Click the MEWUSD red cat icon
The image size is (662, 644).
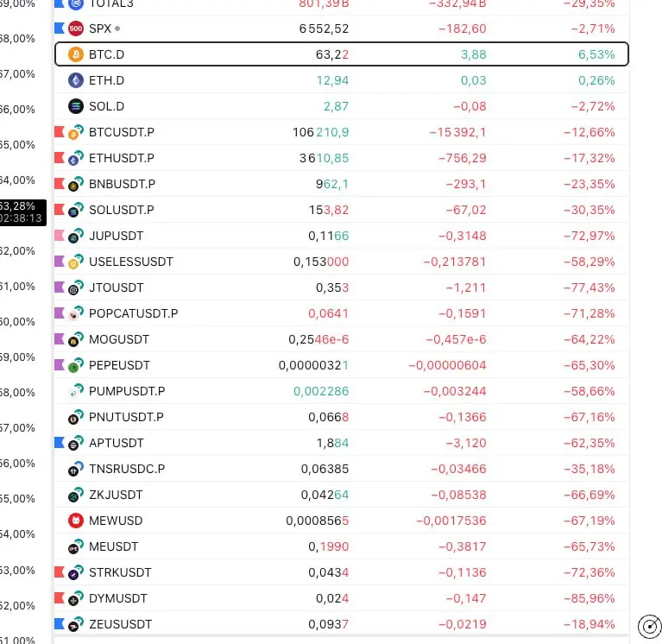coord(75,521)
